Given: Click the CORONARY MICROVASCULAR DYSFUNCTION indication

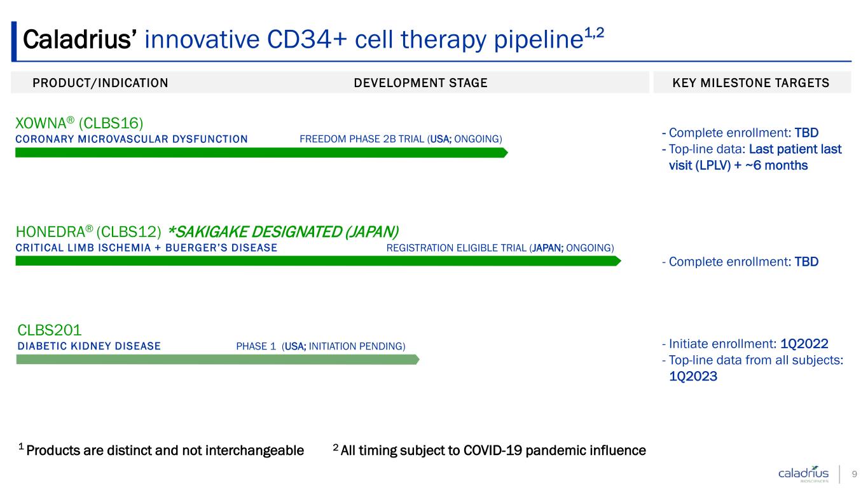Looking at the screenshot, I should [x=132, y=139].
